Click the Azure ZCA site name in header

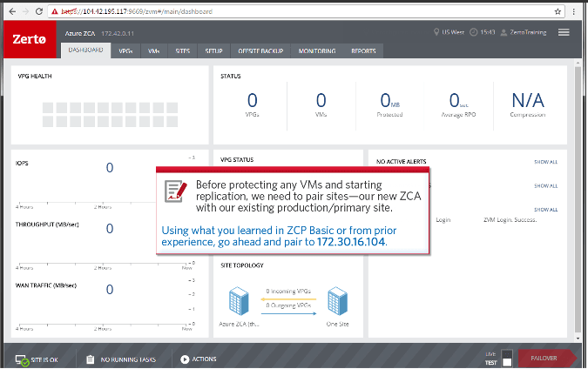[80, 33]
